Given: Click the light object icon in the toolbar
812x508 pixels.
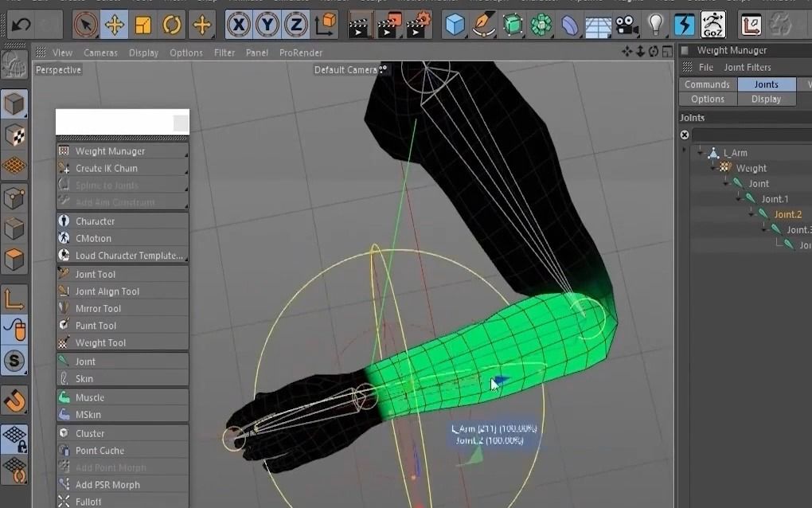Looking at the screenshot, I should pos(655,25).
